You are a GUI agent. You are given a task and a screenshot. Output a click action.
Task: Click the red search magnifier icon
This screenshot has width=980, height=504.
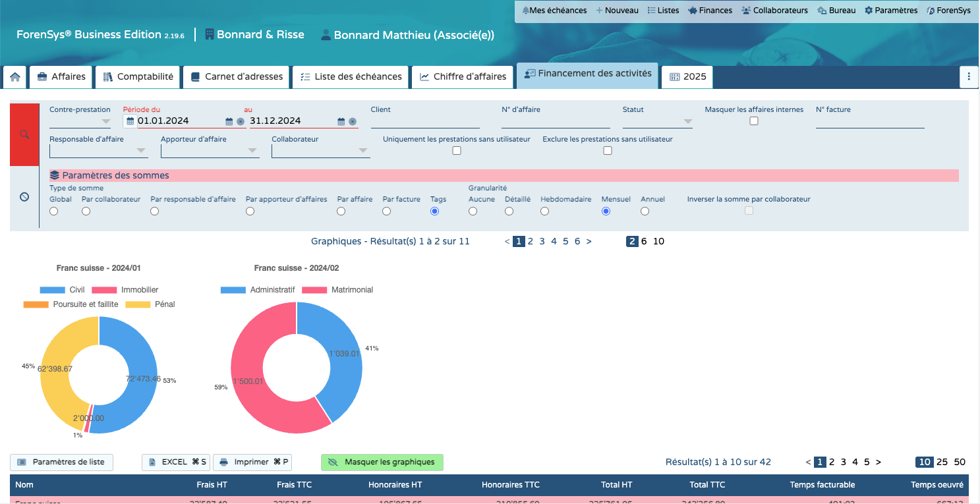(24, 134)
